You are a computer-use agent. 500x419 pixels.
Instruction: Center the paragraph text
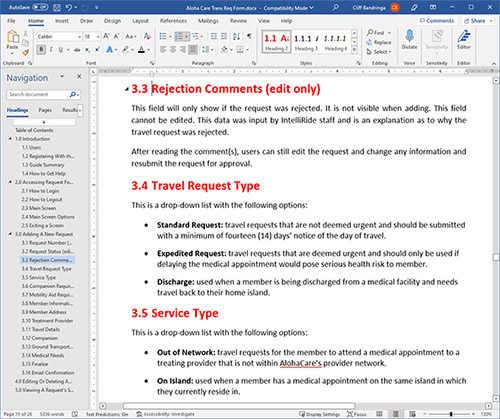173,50
